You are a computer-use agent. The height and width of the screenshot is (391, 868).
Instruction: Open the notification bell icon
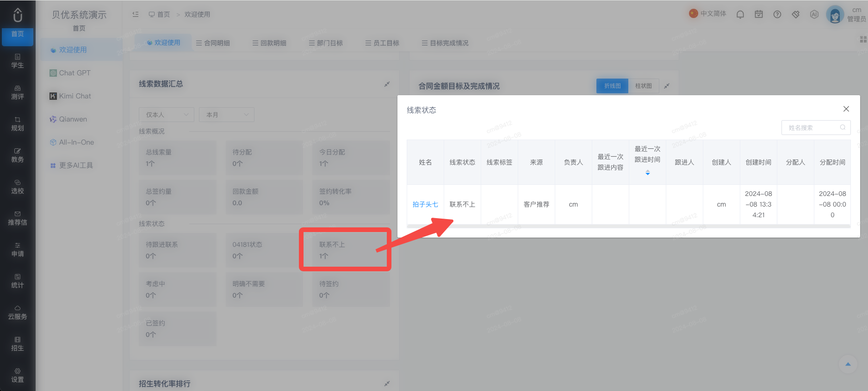pos(740,14)
